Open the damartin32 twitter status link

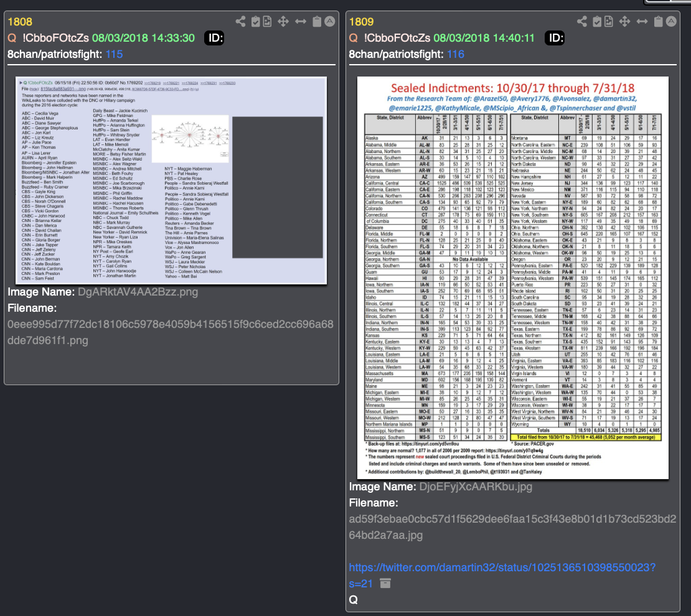[x=502, y=576]
